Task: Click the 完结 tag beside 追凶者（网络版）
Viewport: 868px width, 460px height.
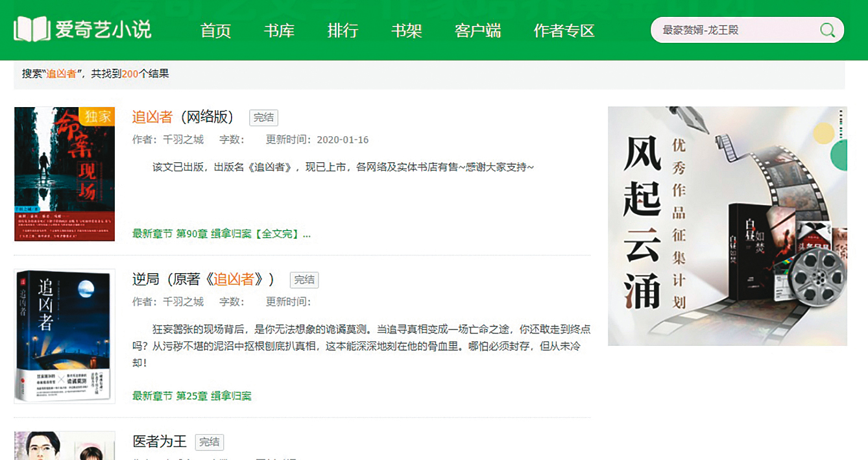Action: click(263, 117)
